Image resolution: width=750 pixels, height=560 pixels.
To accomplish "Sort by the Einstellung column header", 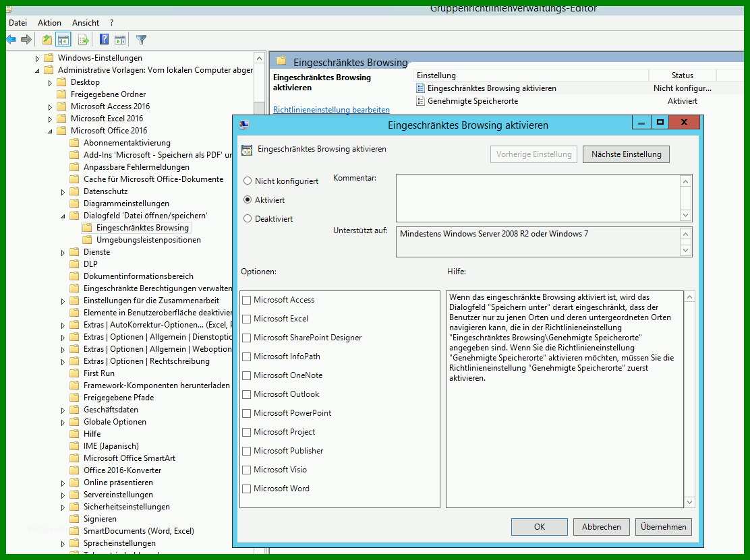I will tap(530, 75).
